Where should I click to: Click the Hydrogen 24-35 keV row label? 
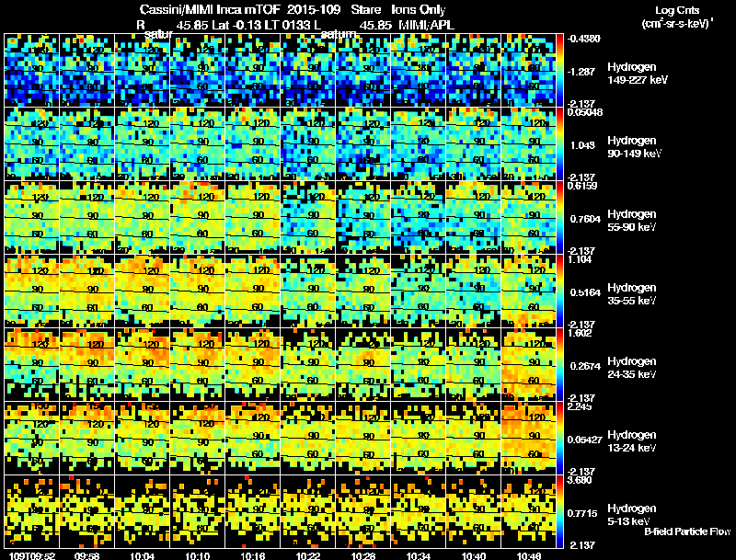[632, 368]
